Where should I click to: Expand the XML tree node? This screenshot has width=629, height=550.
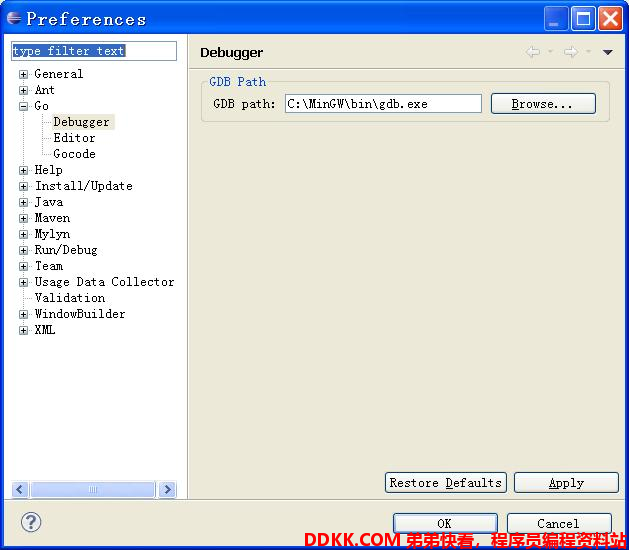(24, 331)
